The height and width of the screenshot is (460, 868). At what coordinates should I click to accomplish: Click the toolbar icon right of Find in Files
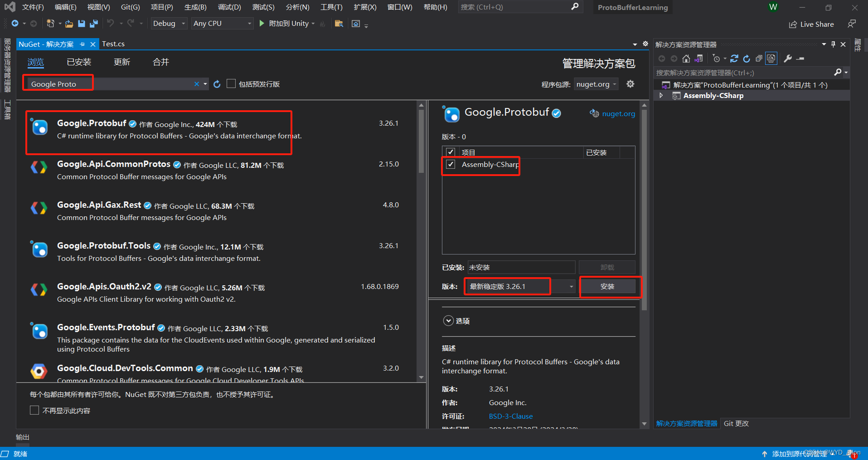click(x=356, y=24)
